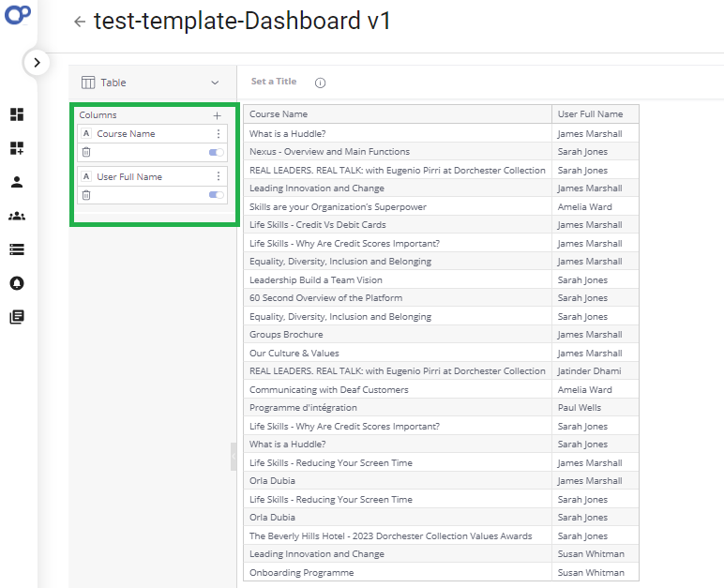Open the notifications bell sidebar icon
Screen dimensions: 724x588
point(17,283)
